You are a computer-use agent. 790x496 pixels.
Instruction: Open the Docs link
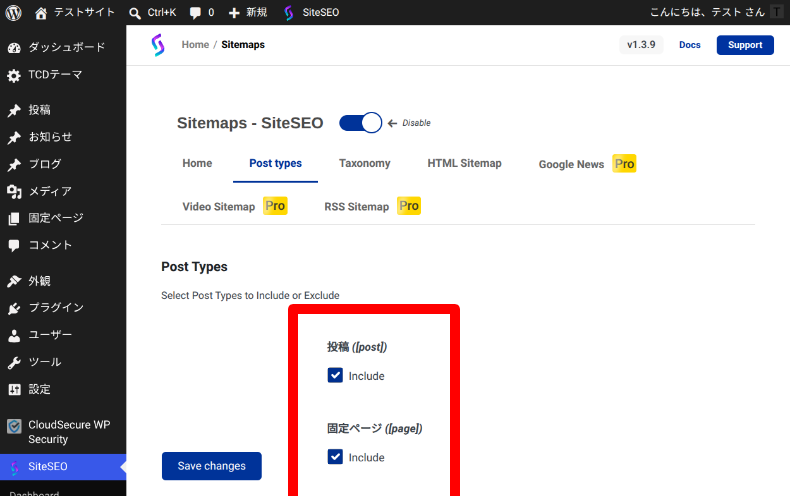click(x=689, y=45)
